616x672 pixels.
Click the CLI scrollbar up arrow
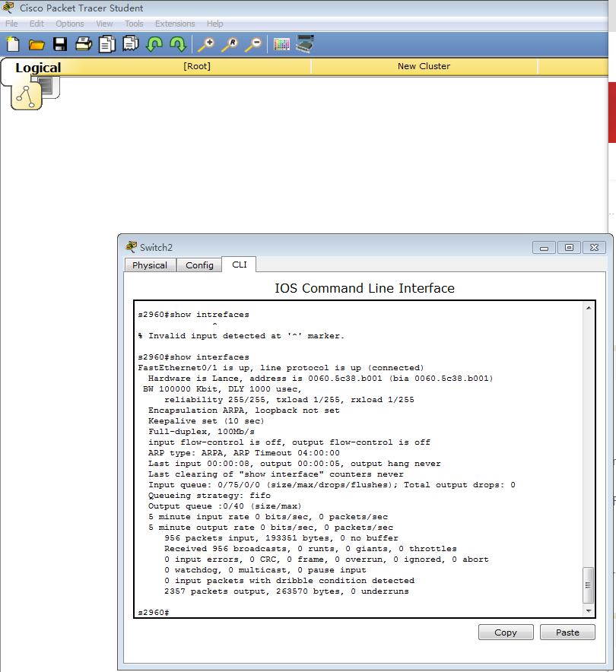[x=589, y=308]
